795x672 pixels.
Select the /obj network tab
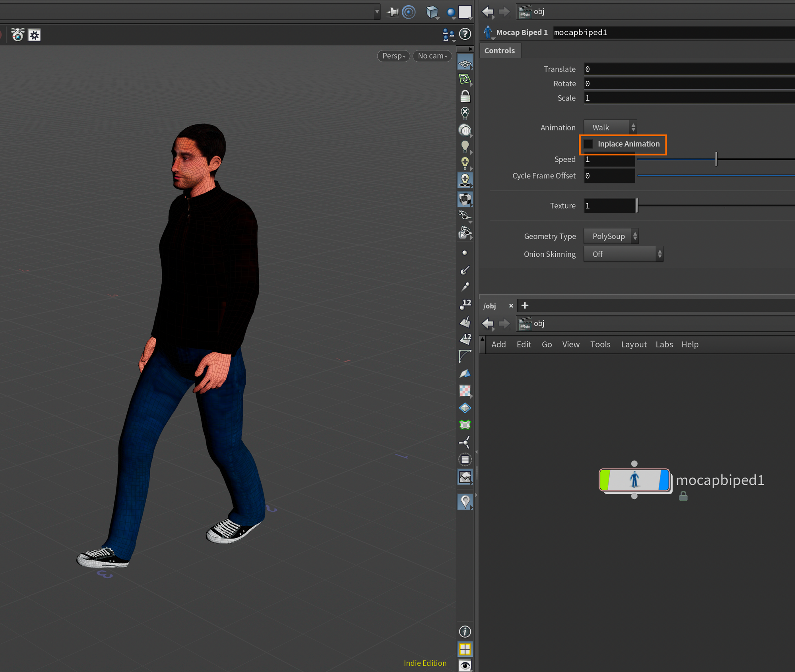click(490, 306)
